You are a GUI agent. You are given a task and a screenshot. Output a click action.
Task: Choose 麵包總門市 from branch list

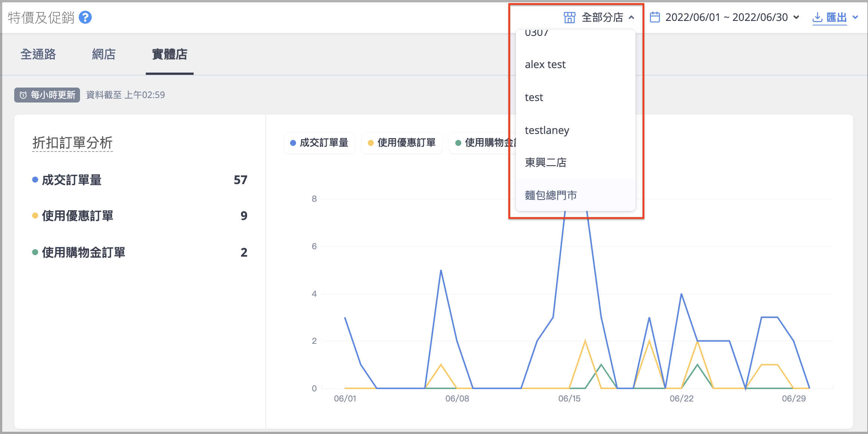point(576,195)
